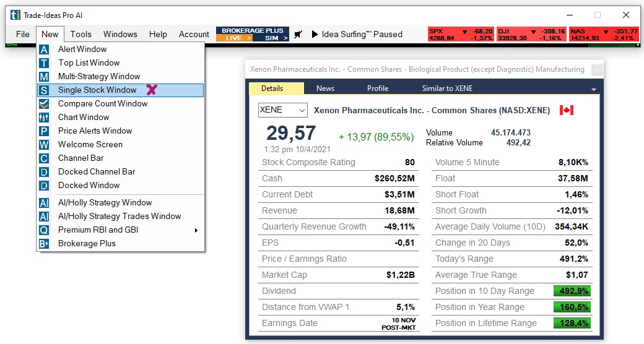Open the Tools menu
This screenshot has height=344, width=644.
(x=80, y=35)
